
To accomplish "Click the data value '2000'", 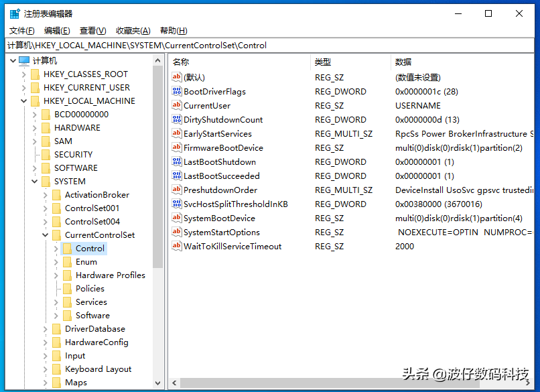I will tap(405, 247).
